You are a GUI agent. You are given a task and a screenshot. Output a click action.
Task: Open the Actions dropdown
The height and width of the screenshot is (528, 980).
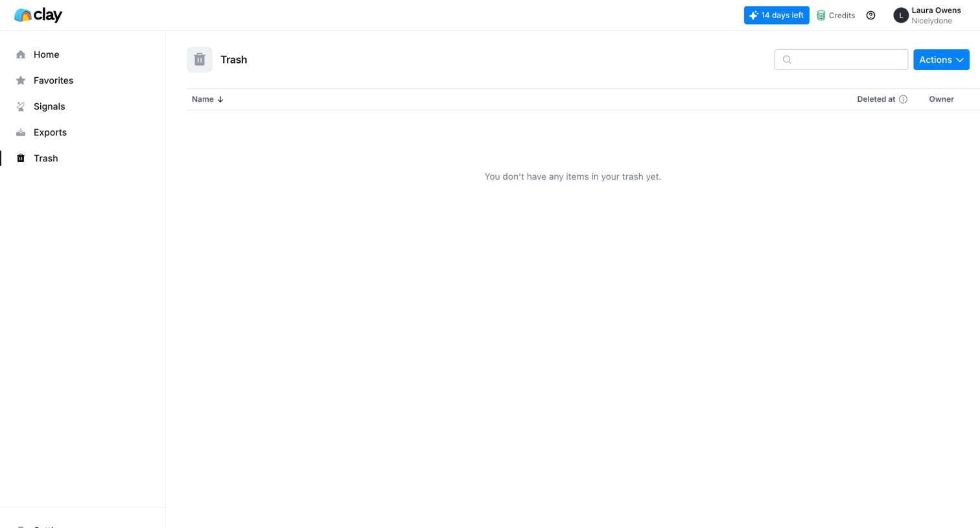pos(941,60)
